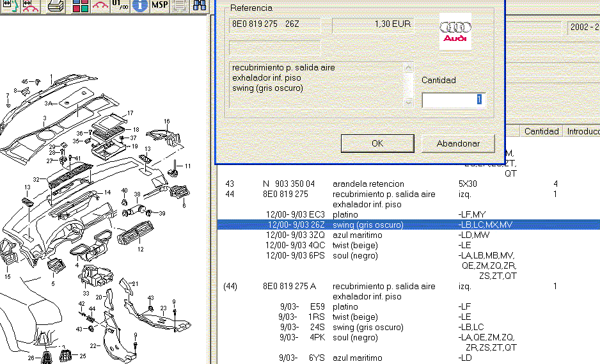Screen dimensions: 600x364
Task: Click the four colored squares toolbar icon
Action: pos(81,6)
